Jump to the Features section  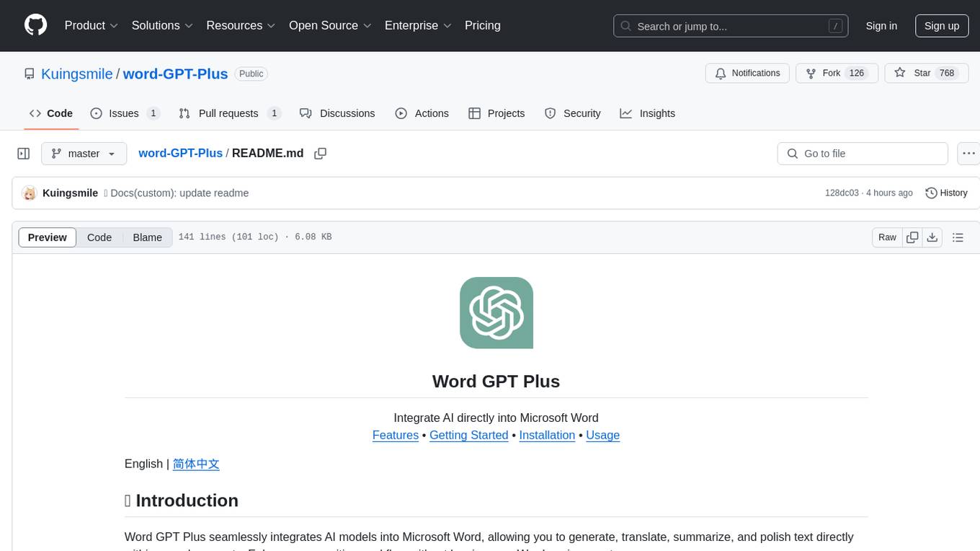click(x=396, y=435)
